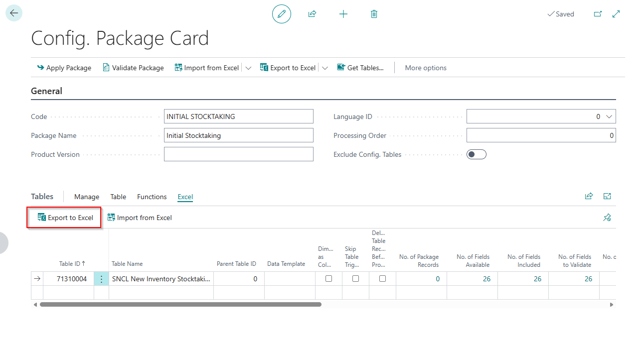Image resolution: width=644 pixels, height=344 pixels.
Task: Click No. of Package Records header
Action: (x=419, y=260)
